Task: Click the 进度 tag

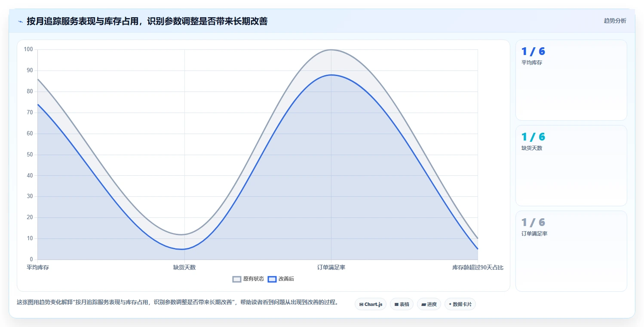Action: (429, 304)
